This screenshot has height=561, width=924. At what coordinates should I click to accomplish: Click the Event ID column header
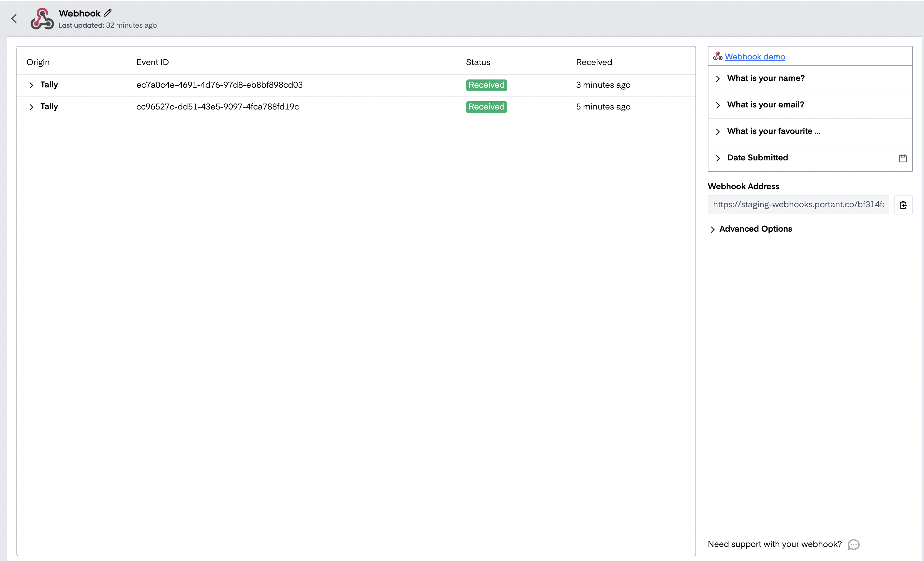point(152,62)
